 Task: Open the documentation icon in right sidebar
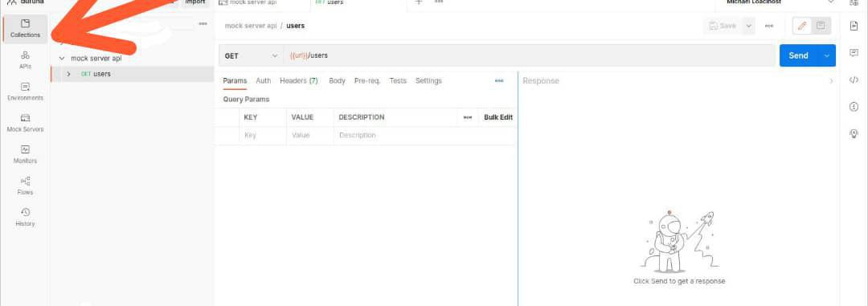pos(854,27)
